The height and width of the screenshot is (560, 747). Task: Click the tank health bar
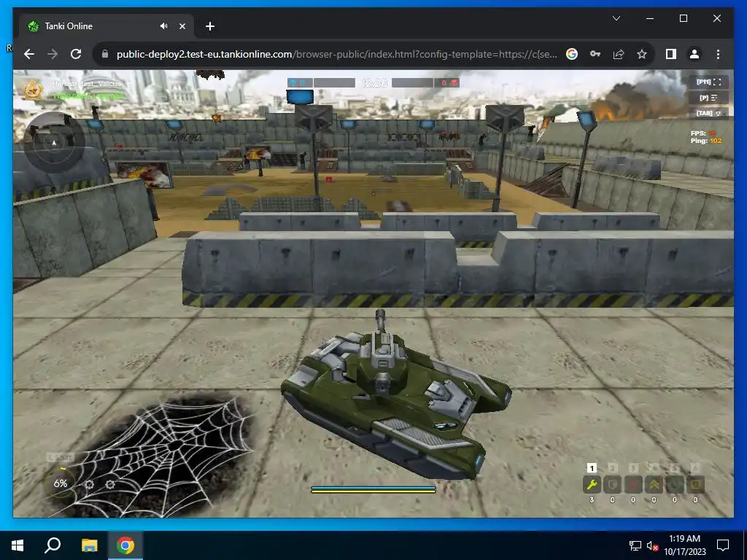click(x=373, y=489)
